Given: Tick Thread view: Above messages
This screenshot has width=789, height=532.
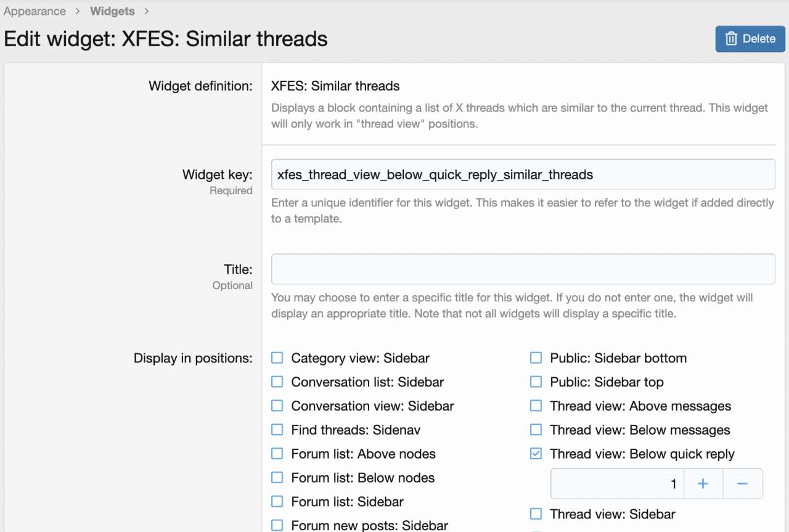Looking at the screenshot, I should point(536,406).
